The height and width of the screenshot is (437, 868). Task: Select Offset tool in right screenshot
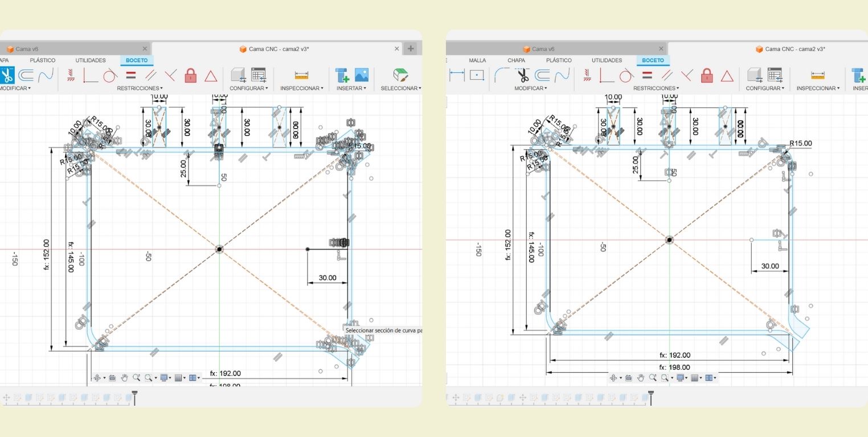coord(543,75)
